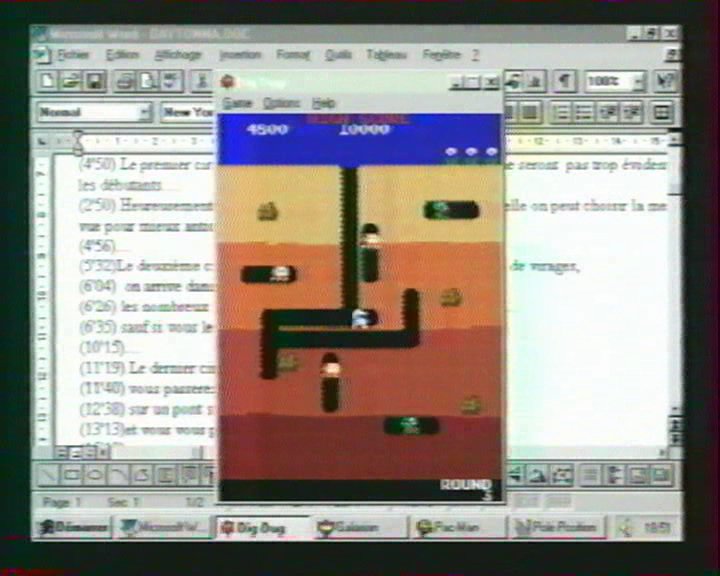Open Word's Fenêtre menu
Screen dimensions: 720x576
pos(441,55)
